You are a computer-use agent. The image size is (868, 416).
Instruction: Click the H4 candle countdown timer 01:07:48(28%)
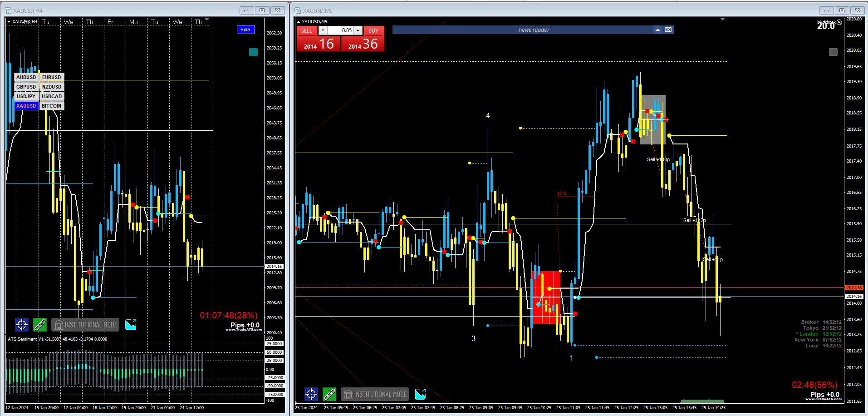[x=229, y=315]
